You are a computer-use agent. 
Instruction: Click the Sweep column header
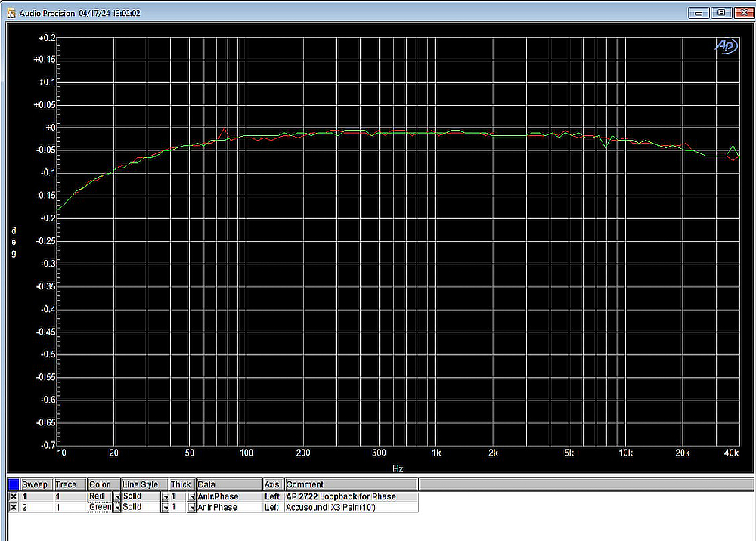36,484
